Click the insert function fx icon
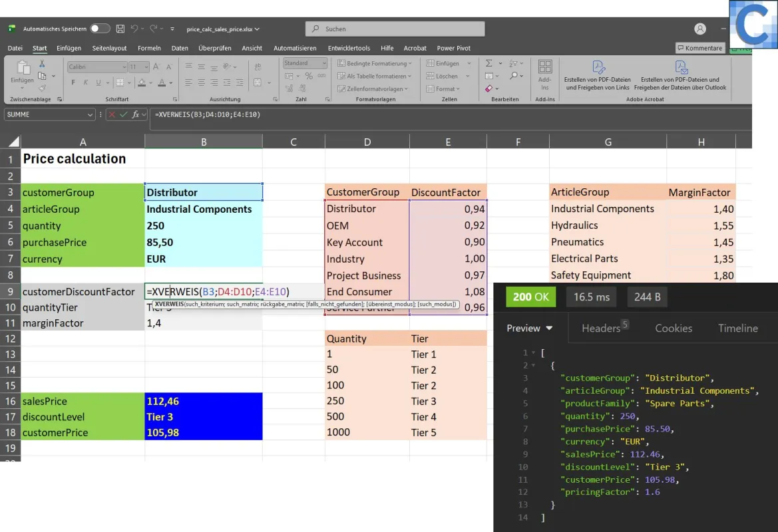 pyautogui.click(x=136, y=114)
